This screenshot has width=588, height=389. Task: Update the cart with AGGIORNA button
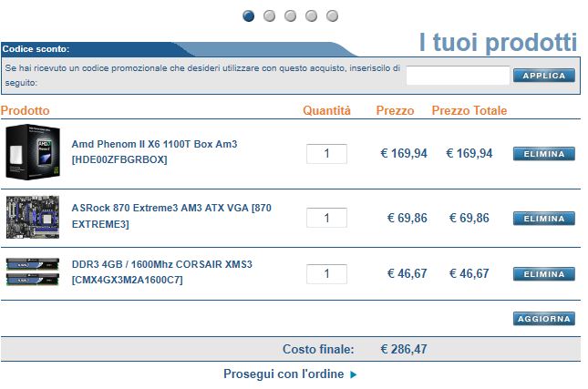point(543,319)
